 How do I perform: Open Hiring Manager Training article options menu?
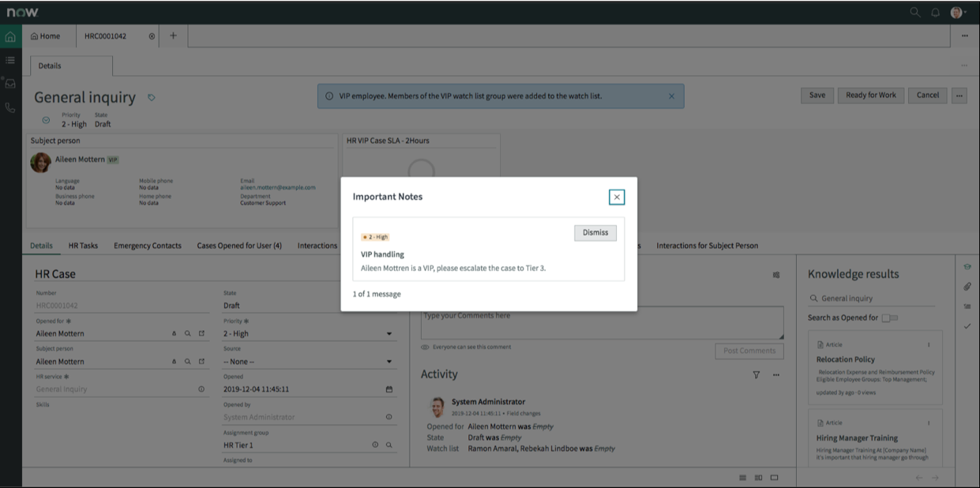click(929, 423)
